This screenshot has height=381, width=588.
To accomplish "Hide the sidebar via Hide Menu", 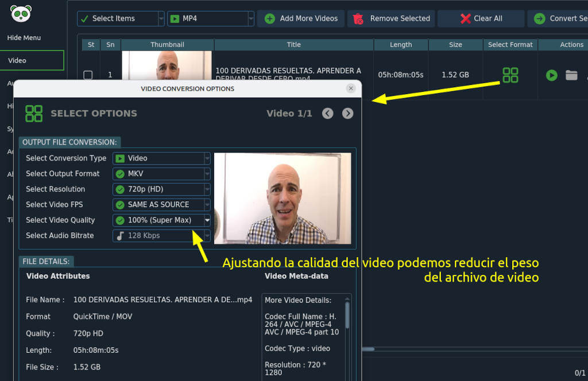I will 24,38.
